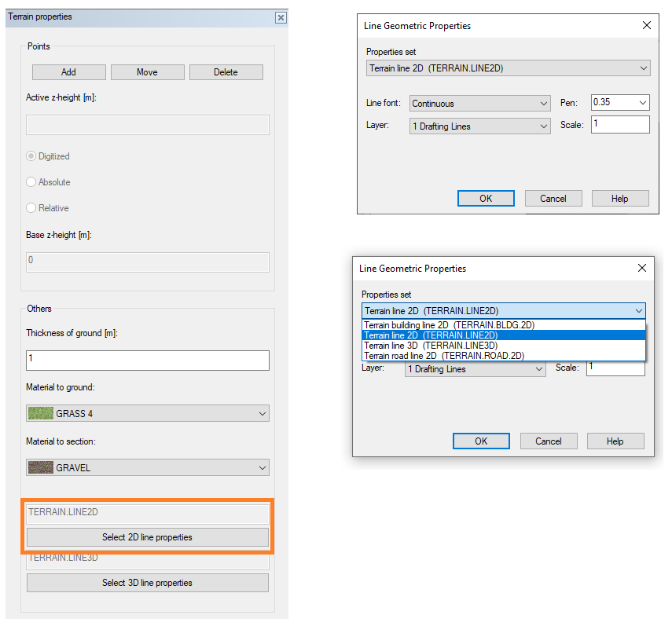Click the Thickness of ground input field
672x626 pixels.
[x=147, y=361]
